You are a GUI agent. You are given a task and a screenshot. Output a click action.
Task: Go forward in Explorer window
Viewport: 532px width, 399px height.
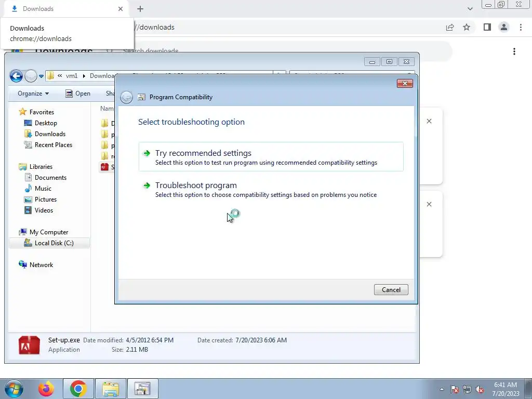coord(31,76)
